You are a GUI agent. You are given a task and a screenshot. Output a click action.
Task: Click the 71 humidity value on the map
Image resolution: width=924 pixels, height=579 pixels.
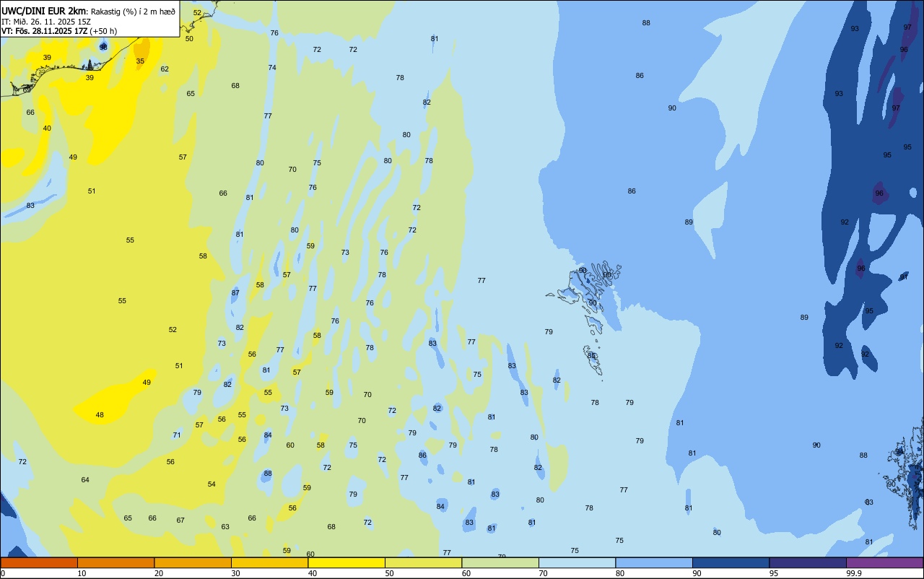[177, 435]
